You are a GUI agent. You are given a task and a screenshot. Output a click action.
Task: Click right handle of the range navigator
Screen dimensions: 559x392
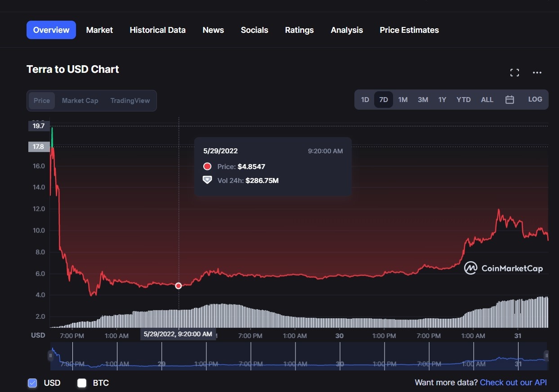(x=546, y=356)
